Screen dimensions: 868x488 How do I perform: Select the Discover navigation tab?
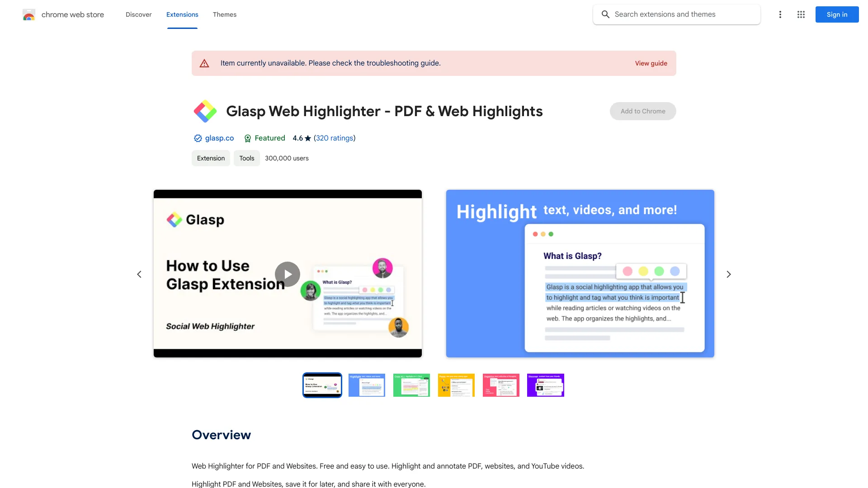click(x=138, y=14)
